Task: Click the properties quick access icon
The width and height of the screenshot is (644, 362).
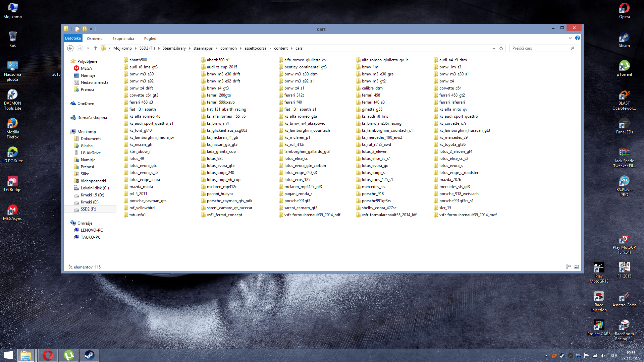Action: pos(77,29)
